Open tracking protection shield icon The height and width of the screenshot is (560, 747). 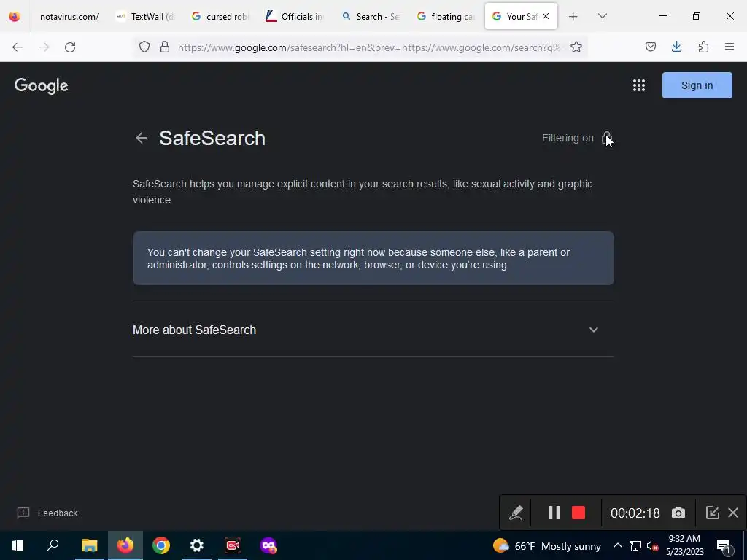144,47
